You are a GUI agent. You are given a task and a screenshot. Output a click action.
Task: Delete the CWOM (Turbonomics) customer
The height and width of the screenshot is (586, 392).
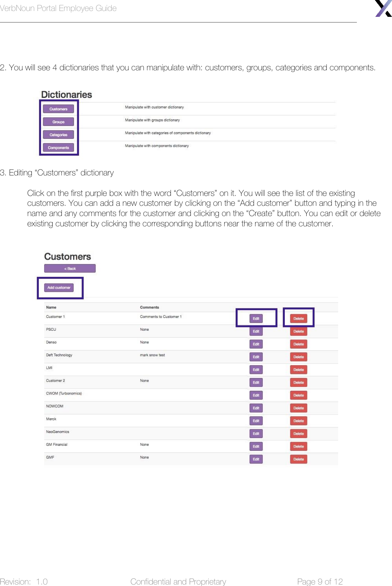click(x=298, y=395)
